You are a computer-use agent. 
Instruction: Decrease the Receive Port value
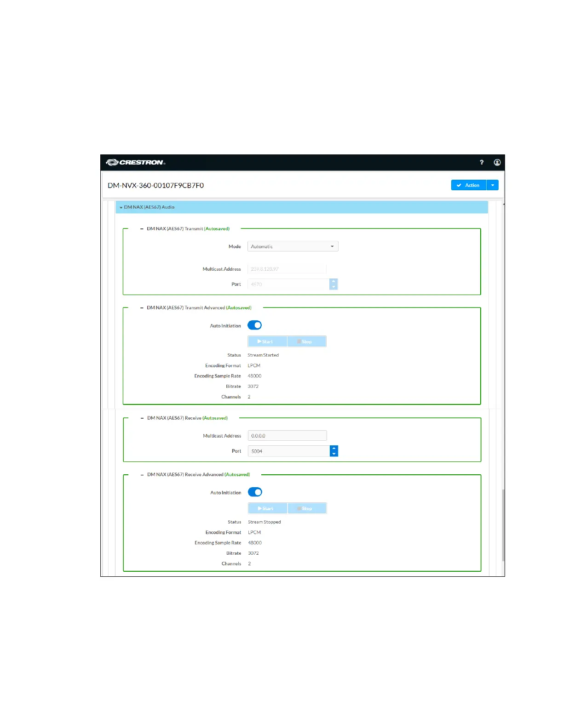[x=334, y=454]
